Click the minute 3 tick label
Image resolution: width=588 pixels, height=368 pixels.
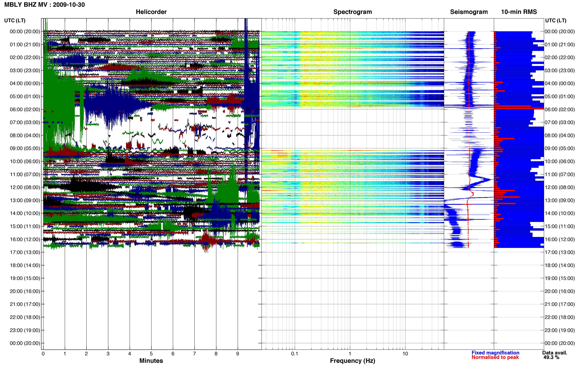coord(108,354)
